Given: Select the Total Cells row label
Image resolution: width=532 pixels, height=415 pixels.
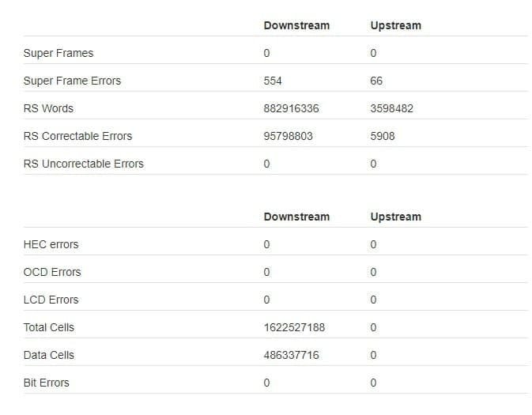Looking at the screenshot, I should pos(49,327).
